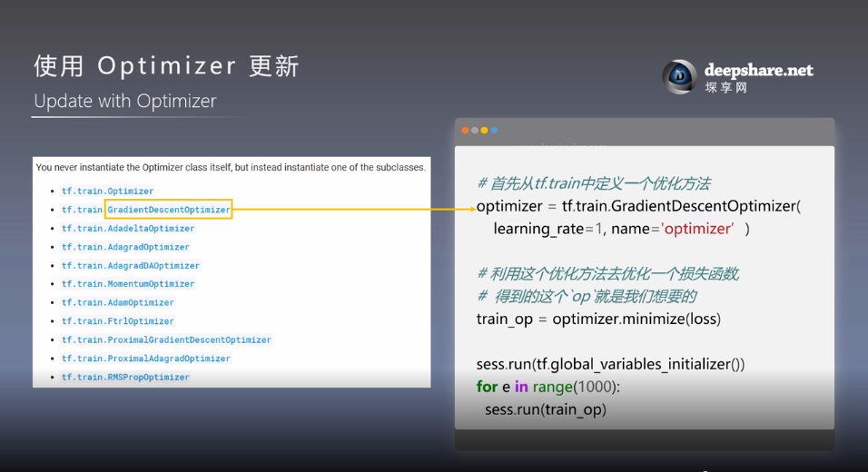Screen dimensions: 868x472
Task: Click the 'optimizer' string in the code
Action: coord(697,229)
